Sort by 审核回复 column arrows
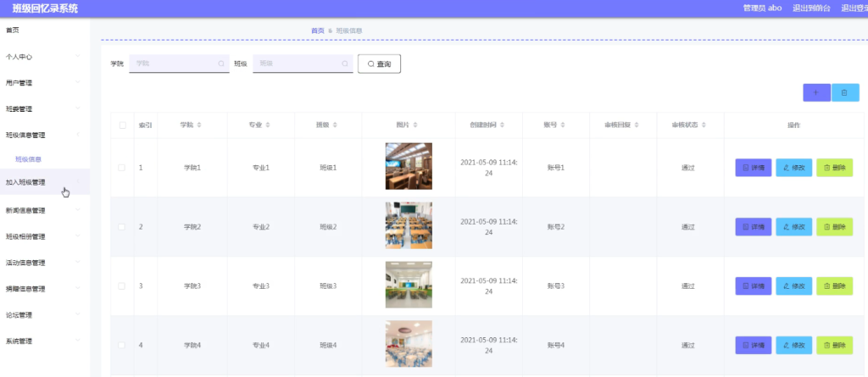 pyautogui.click(x=637, y=125)
